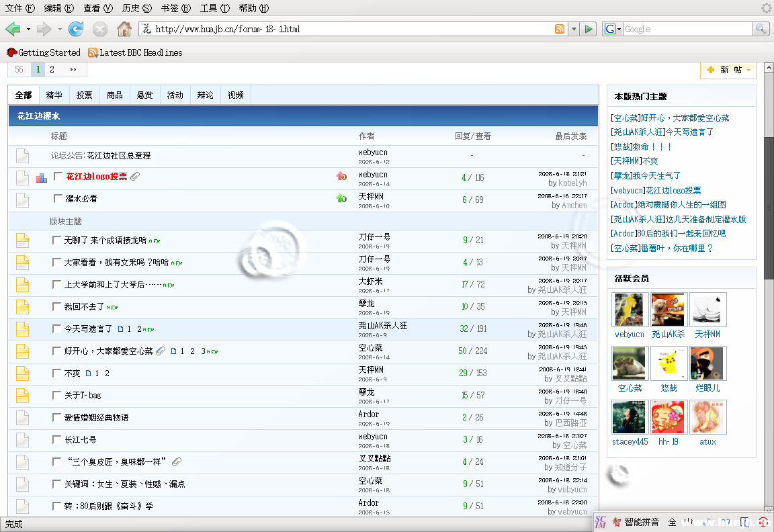Open the address bar history dropdown
The height and width of the screenshot is (532, 774).
tap(574, 29)
